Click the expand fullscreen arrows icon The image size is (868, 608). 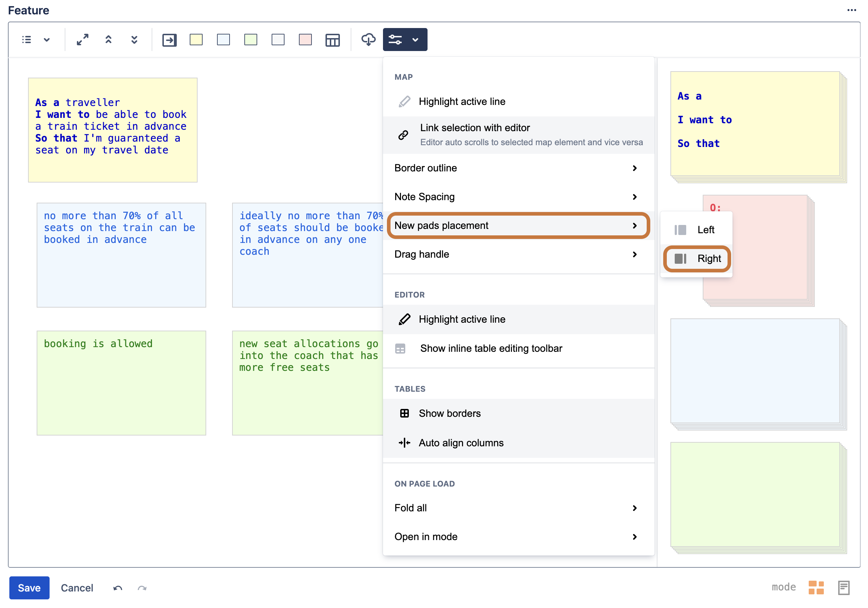[82, 40]
